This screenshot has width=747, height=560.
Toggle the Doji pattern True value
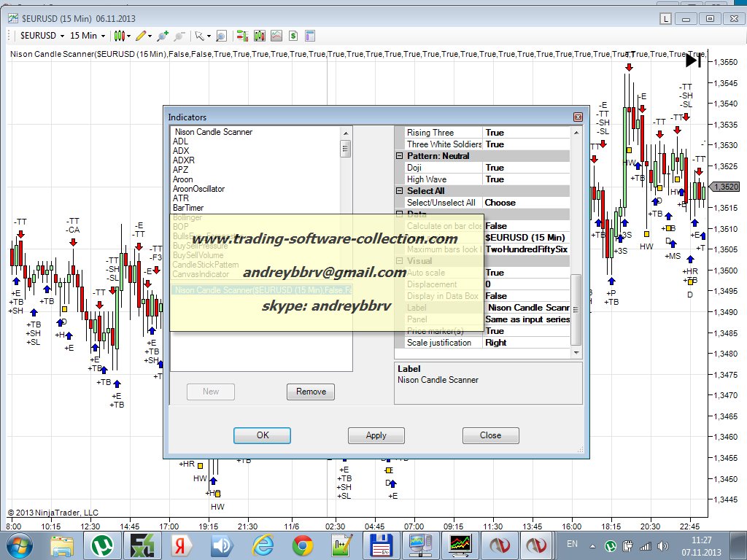pyautogui.click(x=525, y=168)
